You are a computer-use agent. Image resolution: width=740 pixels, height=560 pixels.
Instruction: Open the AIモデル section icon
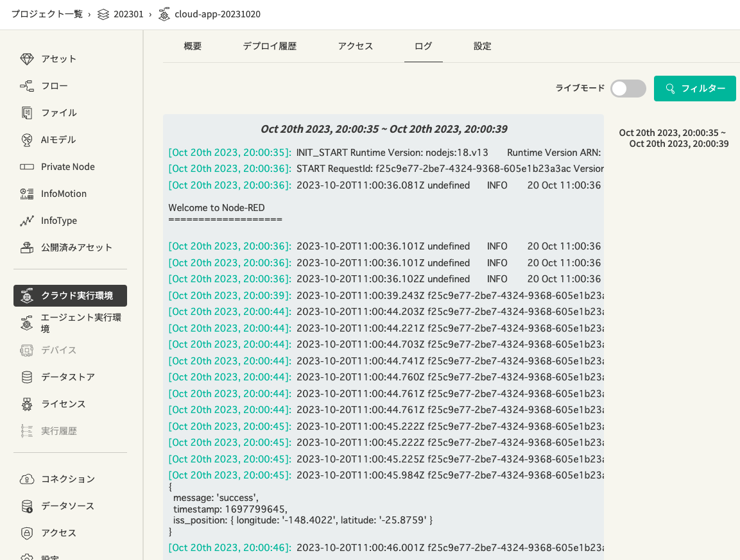click(x=27, y=139)
